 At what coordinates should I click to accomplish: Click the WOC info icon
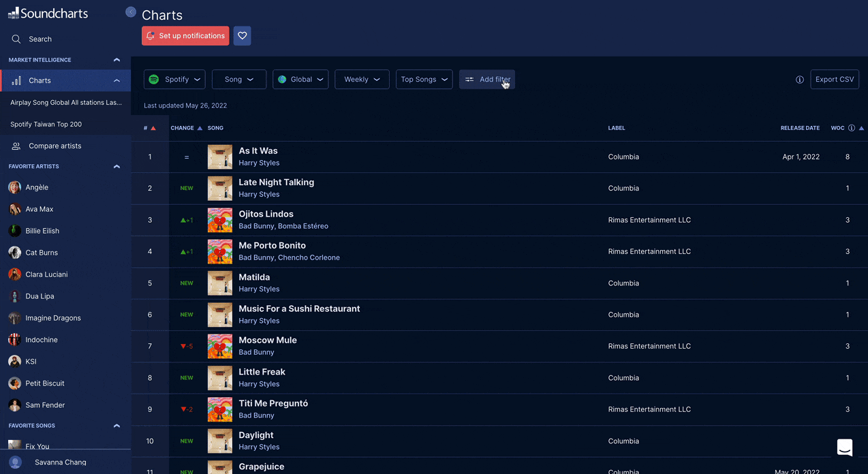[852, 128]
